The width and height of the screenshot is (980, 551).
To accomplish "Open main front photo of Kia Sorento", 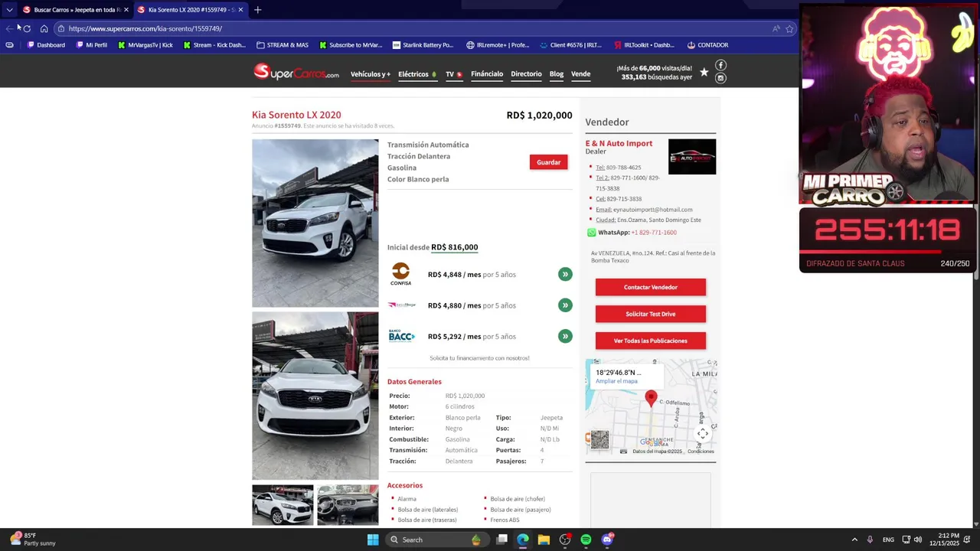I will coord(315,223).
